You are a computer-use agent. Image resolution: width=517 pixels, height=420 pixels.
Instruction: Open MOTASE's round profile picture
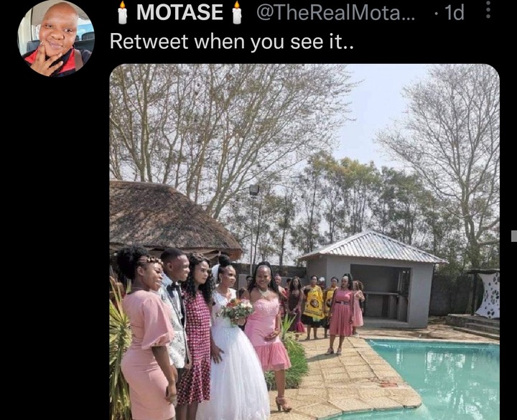click(x=56, y=39)
